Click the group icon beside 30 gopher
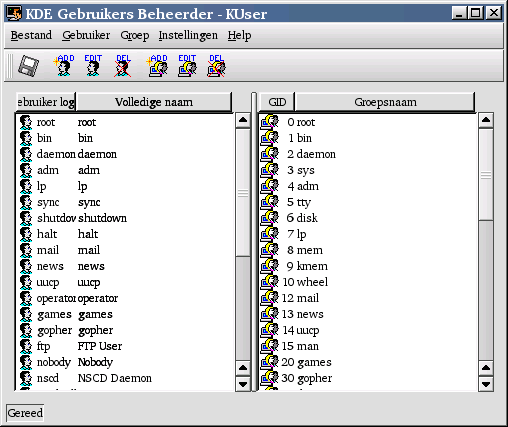The height and width of the screenshot is (427, 508). click(269, 378)
